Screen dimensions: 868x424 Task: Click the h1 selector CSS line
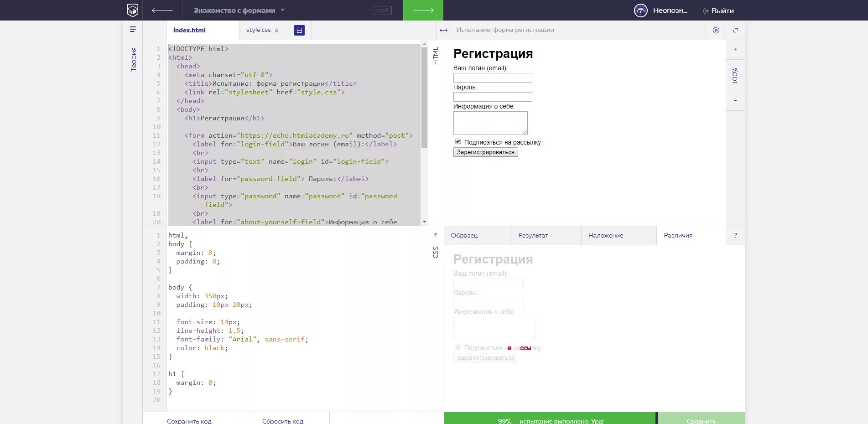click(x=176, y=374)
